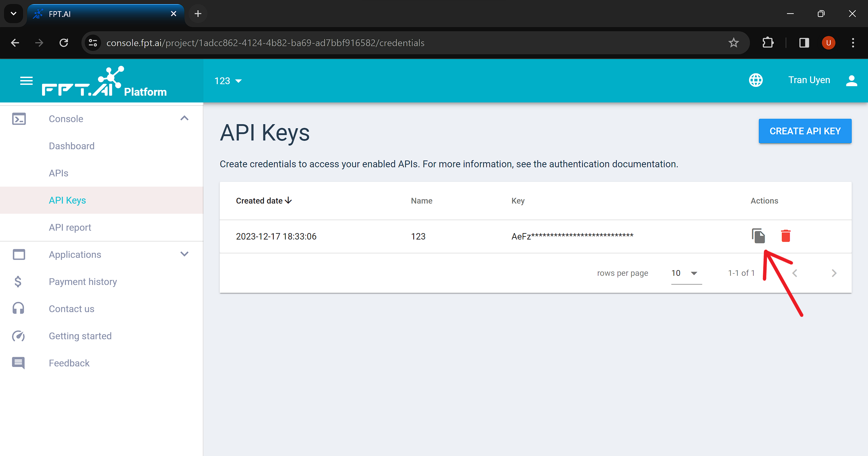This screenshot has height=456, width=868.
Task: Click the Tran Uyen username
Action: click(809, 80)
